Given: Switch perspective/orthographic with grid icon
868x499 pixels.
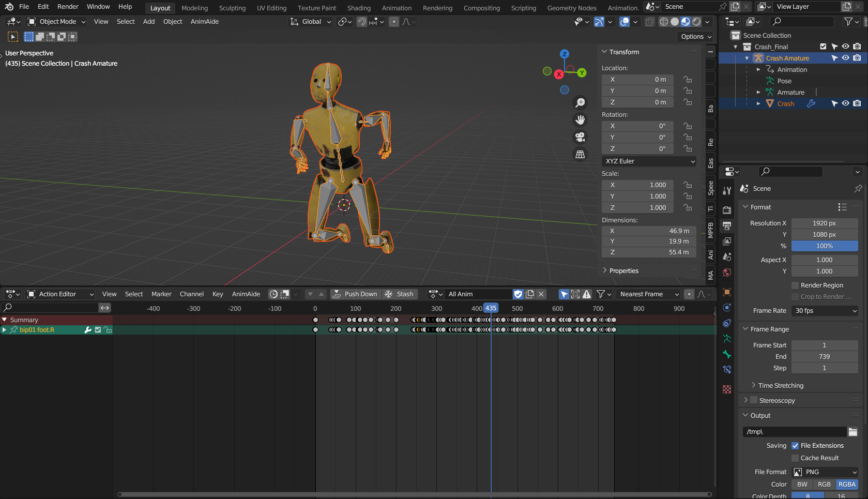Looking at the screenshot, I should (x=580, y=154).
